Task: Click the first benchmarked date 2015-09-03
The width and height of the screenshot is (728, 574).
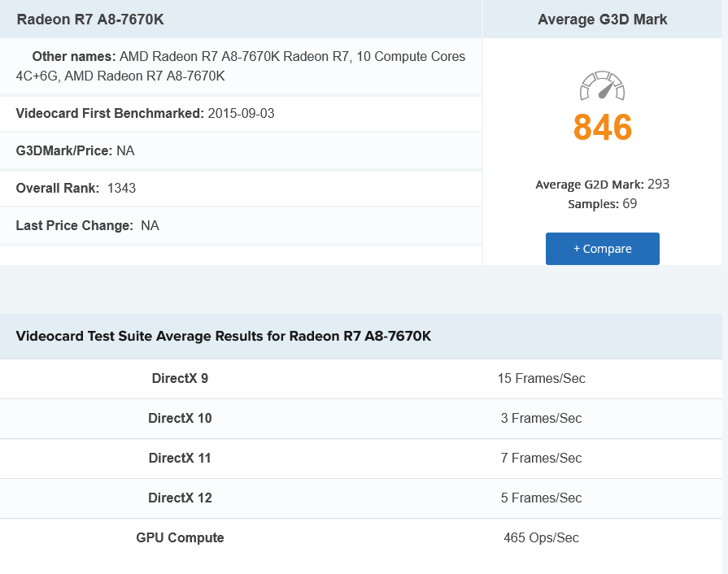Action: point(241,114)
